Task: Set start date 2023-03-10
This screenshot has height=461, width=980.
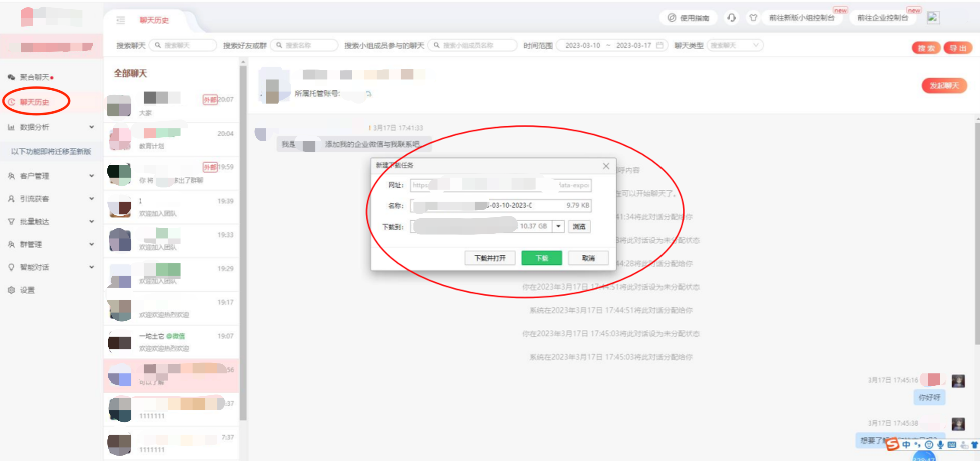Action: point(583,46)
